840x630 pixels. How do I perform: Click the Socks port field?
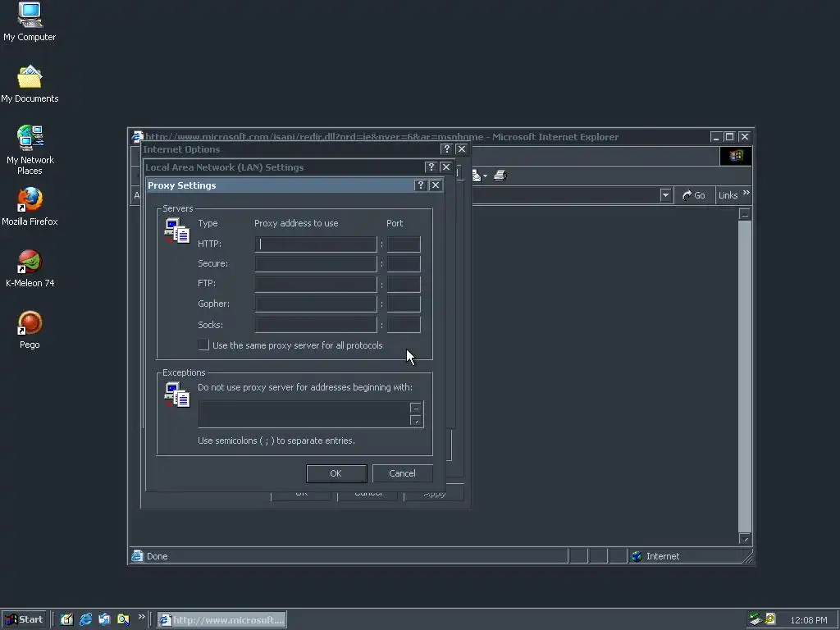pos(404,325)
